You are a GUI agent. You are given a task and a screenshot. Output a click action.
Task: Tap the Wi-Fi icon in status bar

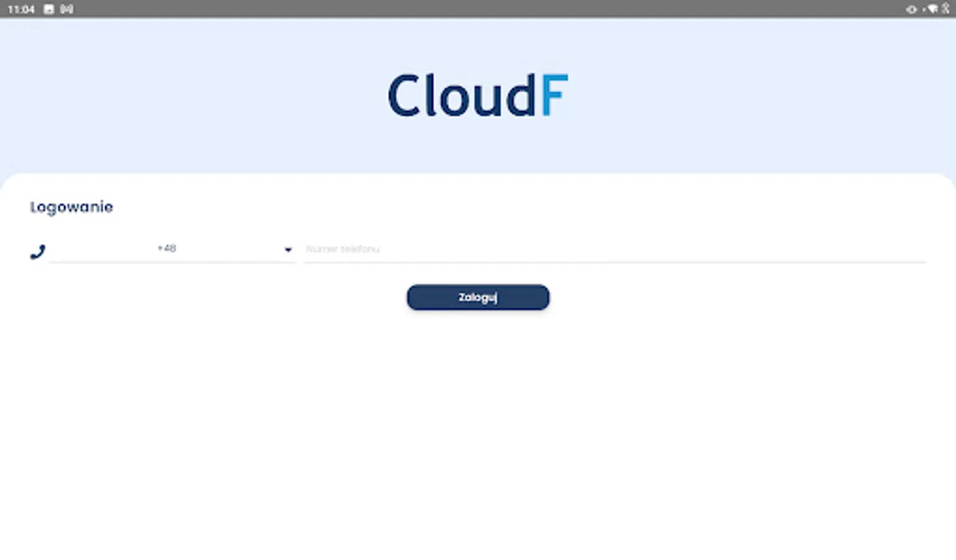pos(932,9)
